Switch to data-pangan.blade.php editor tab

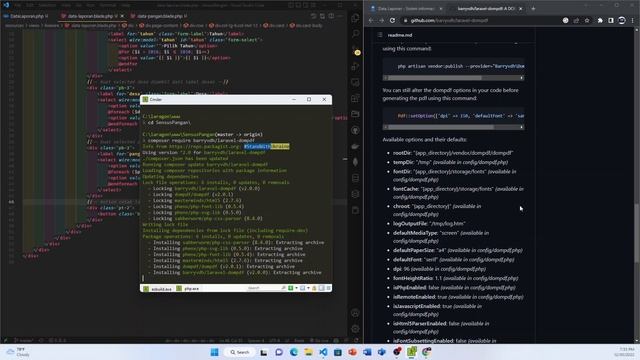click(159, 16)
